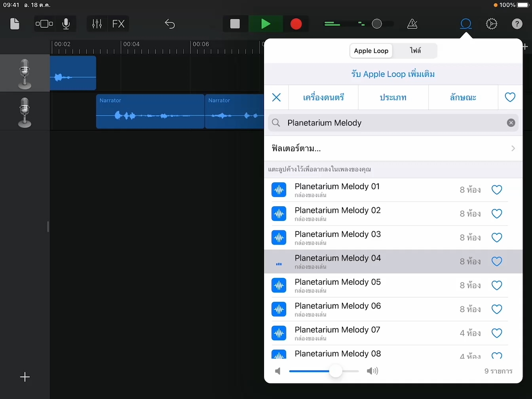Select the first audio region on track one
Screen dimensions: 532x399
point(73,73)
